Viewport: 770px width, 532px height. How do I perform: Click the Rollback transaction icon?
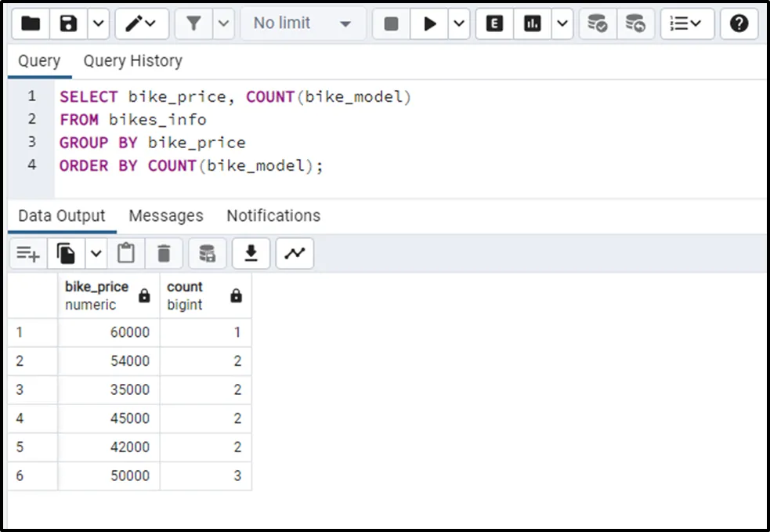pyautogui.click(x=635, y=24)
